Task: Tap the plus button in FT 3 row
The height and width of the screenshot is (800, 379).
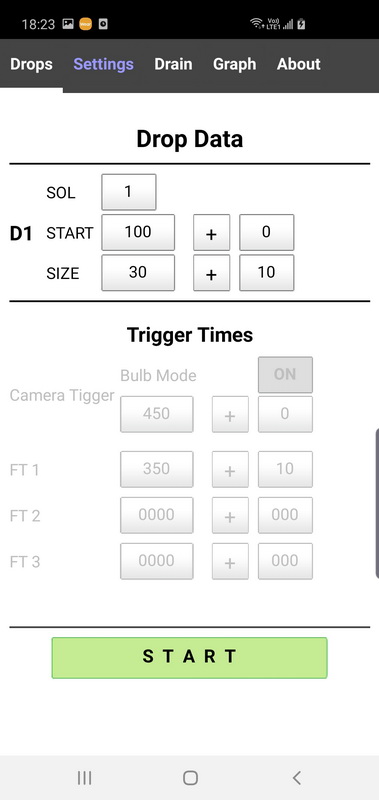Action: coord(230,561)
